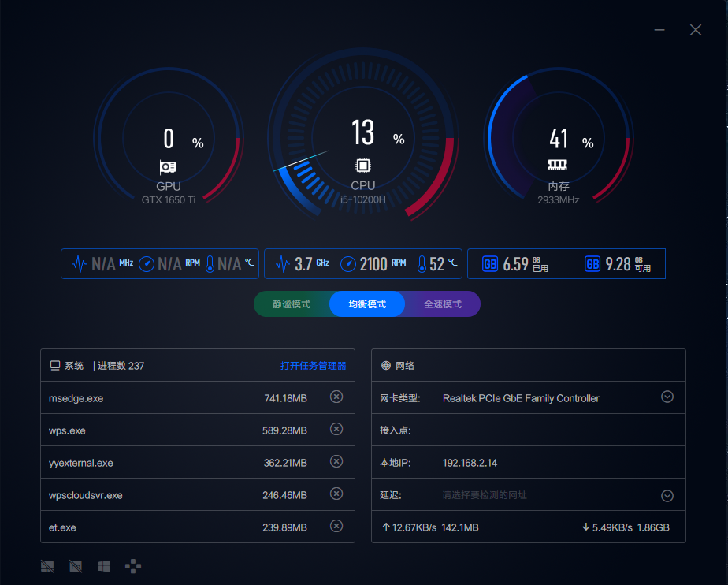Terminate the wpscloudsvr.exe process
This screenshot has height=585, width=728.
(x=336, y=494)
